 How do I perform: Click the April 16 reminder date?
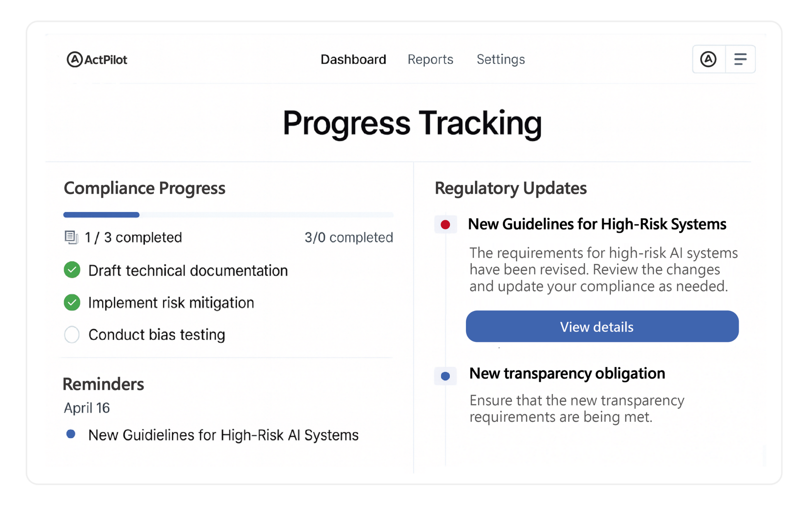pos(87,408)
